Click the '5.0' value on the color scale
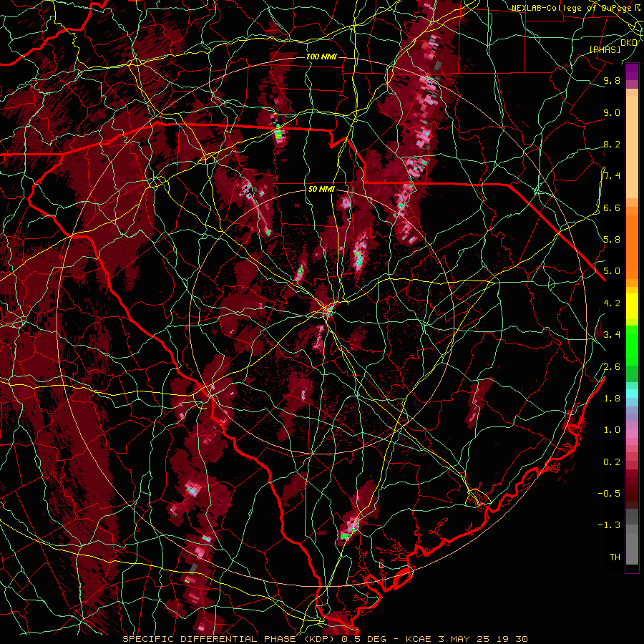The height and width of the screenshot is (644, 644). 612,271
